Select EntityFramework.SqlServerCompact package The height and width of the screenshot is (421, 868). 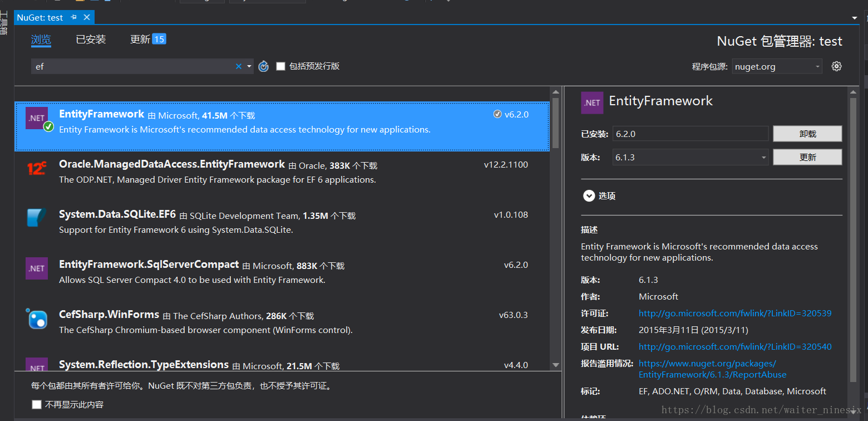click(149, 265)
